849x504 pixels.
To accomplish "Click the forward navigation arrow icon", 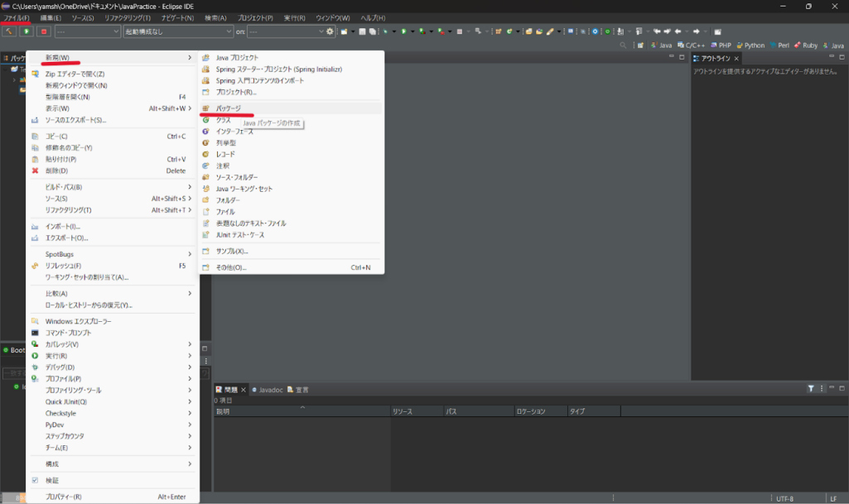I will click(x=697, y=31).
